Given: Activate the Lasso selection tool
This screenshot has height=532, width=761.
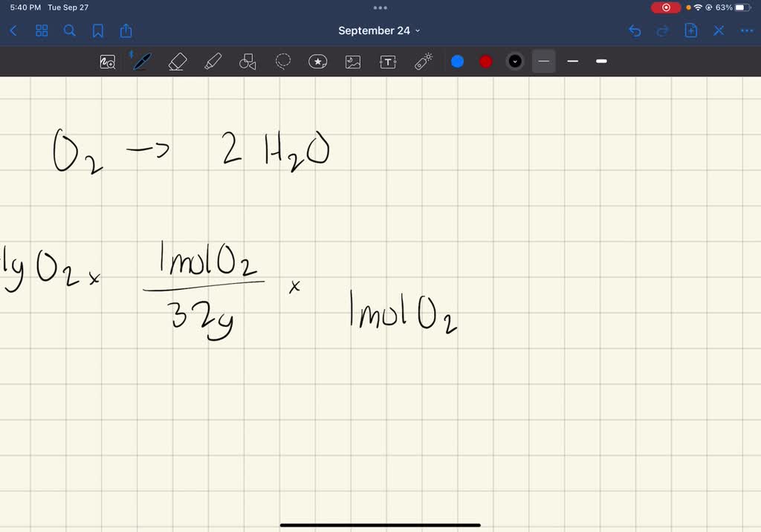Looking at the screenshot, I should (x=283, y=62).
